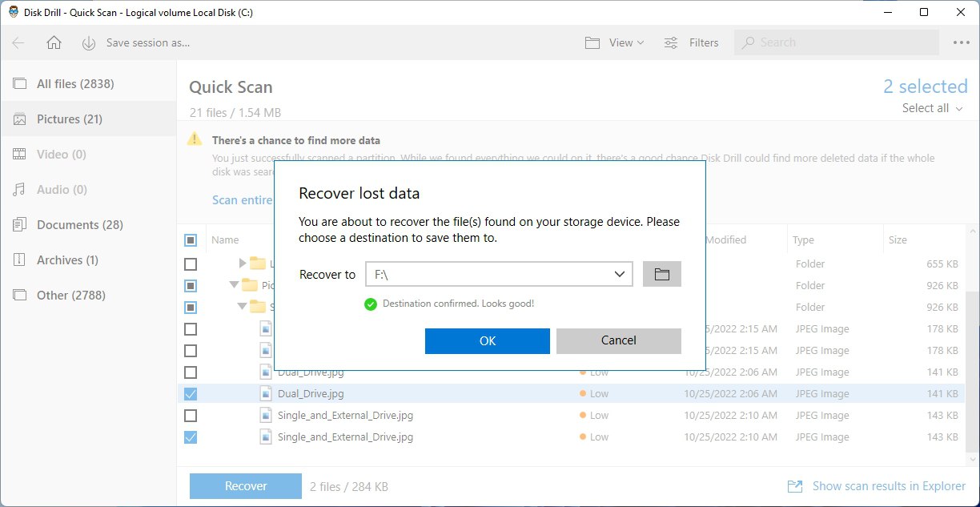Open the Filters sliders icon
This screenshot has width=980, height=507.
tap(671, 43)
